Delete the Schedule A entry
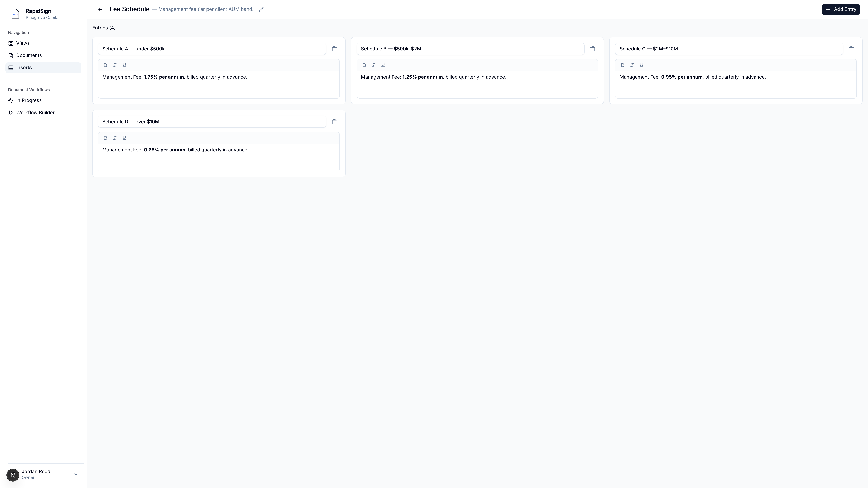 point(334,49)
